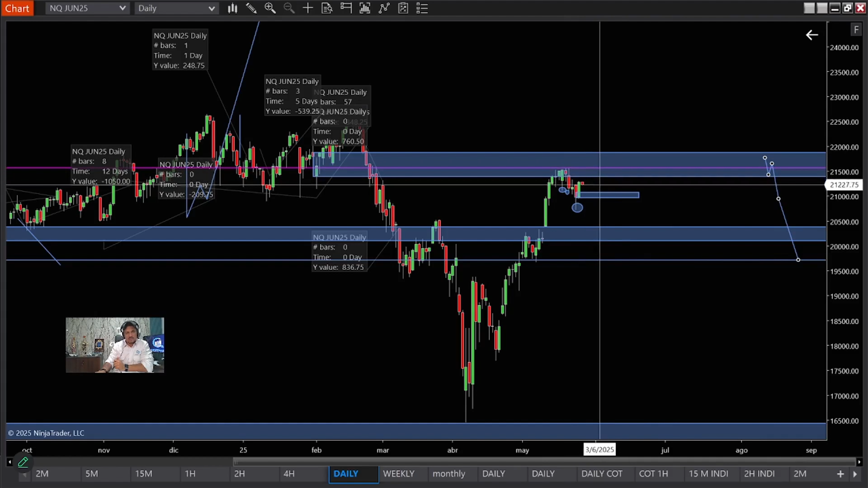Click the green pencil icon near scrollbar
868x488 pixels.
pyautogui.click(x=23, y=462)
